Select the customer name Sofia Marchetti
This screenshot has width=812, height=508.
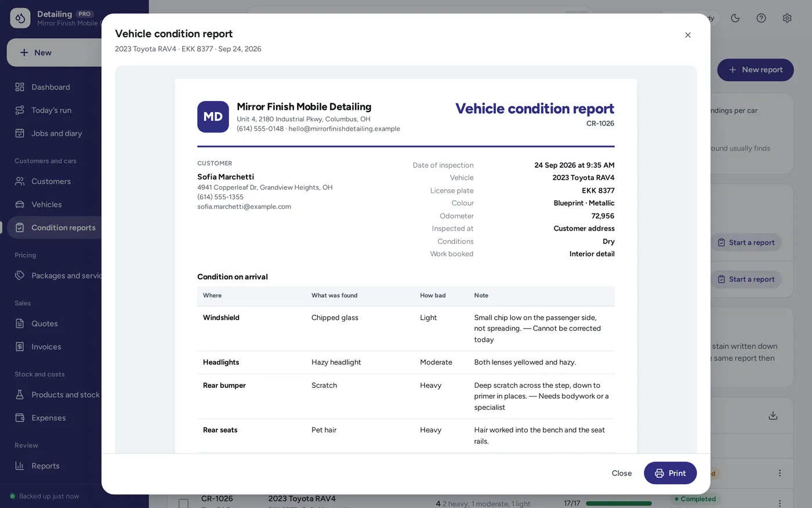(x=226, y=177)
